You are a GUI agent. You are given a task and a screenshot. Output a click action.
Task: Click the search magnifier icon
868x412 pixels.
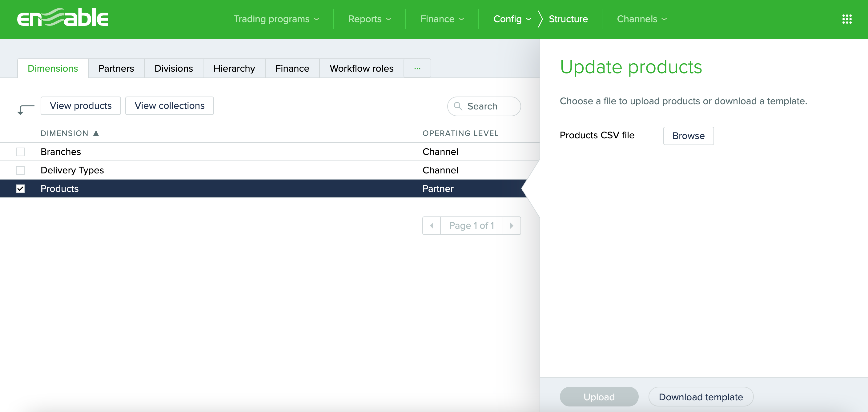tap(458, 106)
